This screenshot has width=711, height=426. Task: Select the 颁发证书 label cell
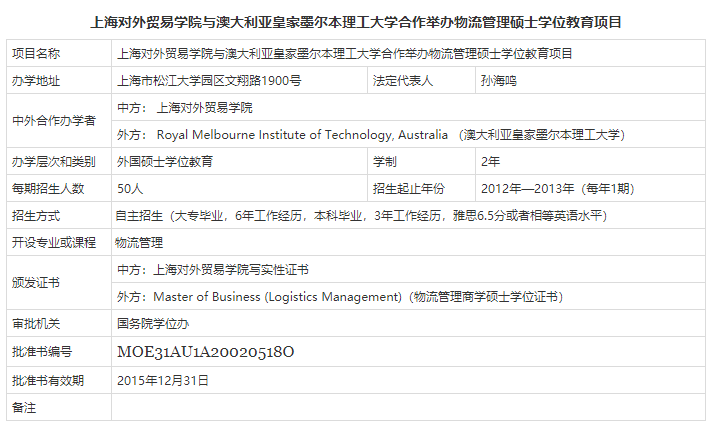[59, 283]
